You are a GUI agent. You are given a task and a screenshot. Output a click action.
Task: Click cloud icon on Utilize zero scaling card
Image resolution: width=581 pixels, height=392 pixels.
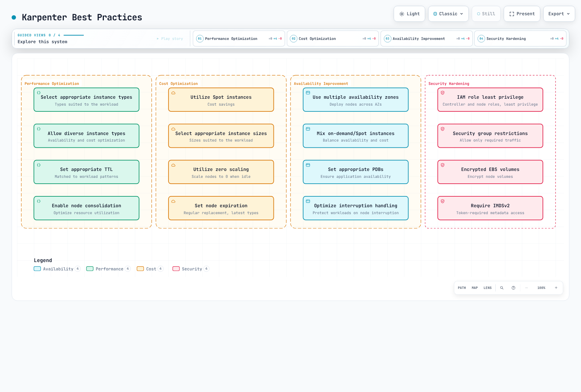pos(174,165)
